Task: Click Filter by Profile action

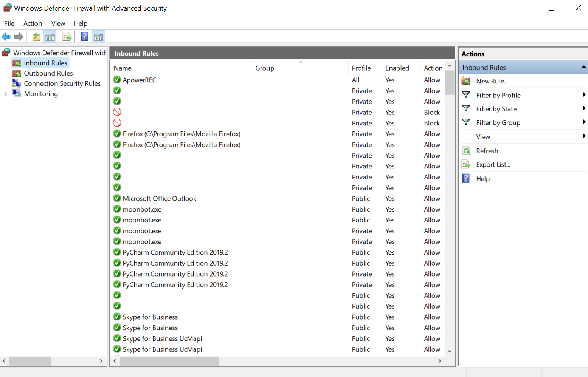Action: (x=498, y=95)
